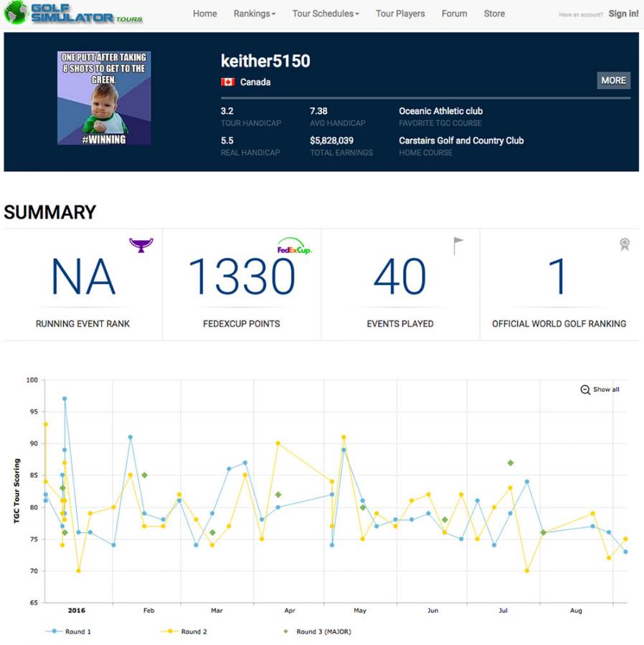Screen dimensions: 644x645
Task: Click the gray flag icon
Action: (458, 246)
